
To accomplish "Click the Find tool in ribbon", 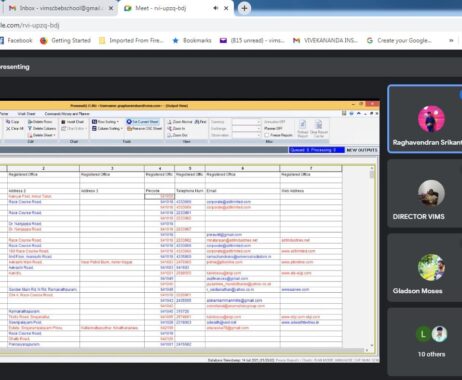I will tap(201, 122).
